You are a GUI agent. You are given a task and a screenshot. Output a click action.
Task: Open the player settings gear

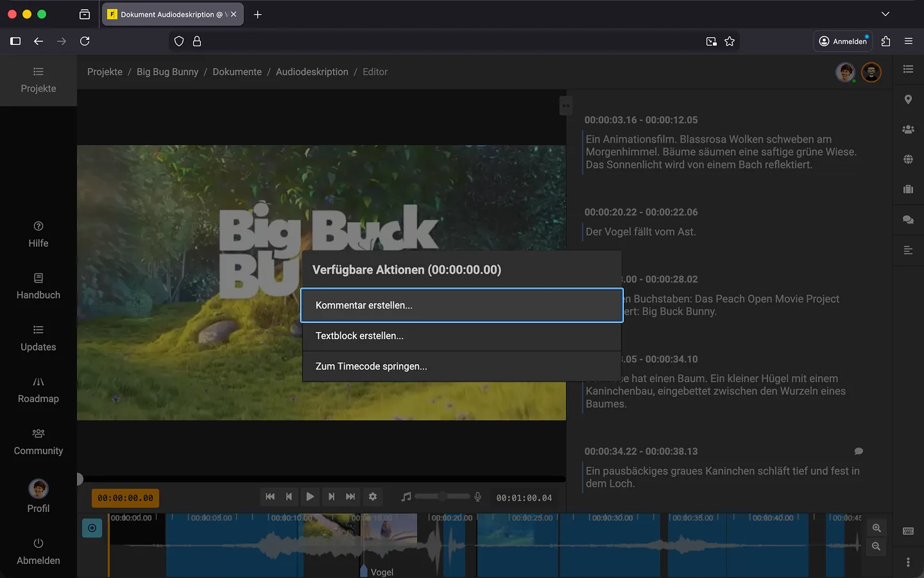click(x=373, y=496)
